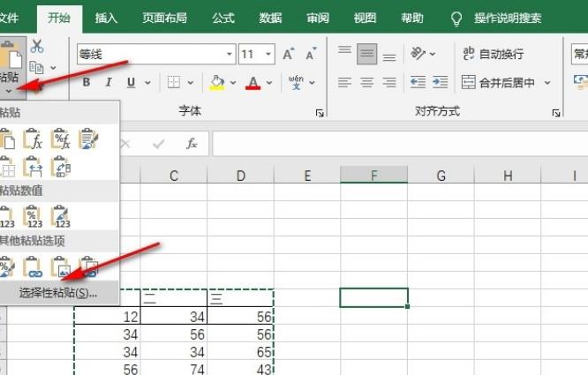
Task: Align text right
Action: 389,82
